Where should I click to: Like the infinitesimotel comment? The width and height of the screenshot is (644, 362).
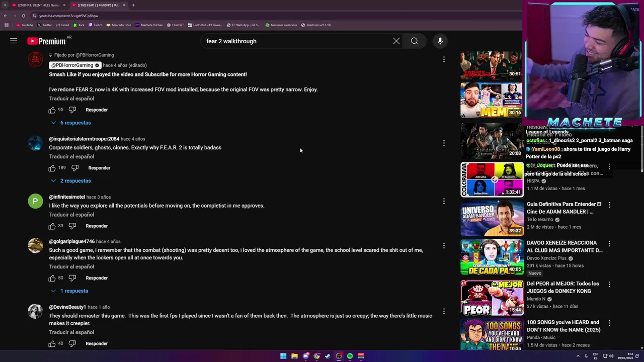(x=52, y=226)
